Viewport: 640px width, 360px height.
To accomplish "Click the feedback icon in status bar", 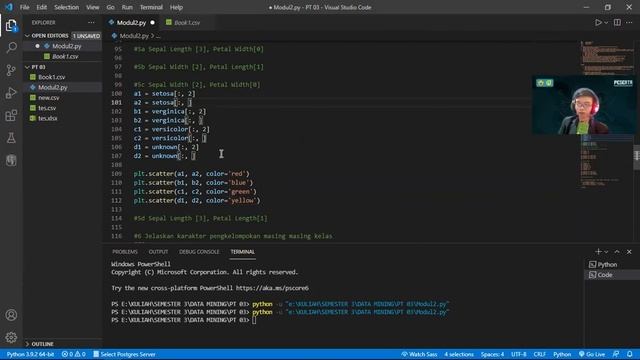I will [616, 354].
